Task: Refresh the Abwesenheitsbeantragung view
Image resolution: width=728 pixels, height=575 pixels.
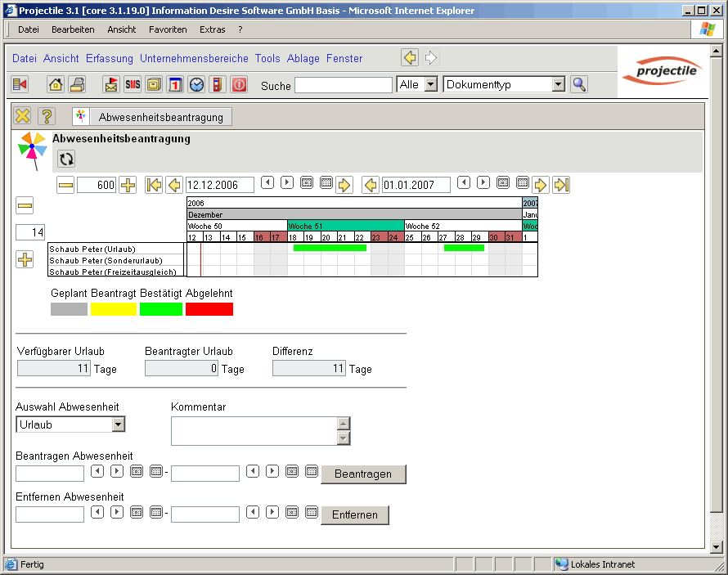Action: click(x=66, y=159)
